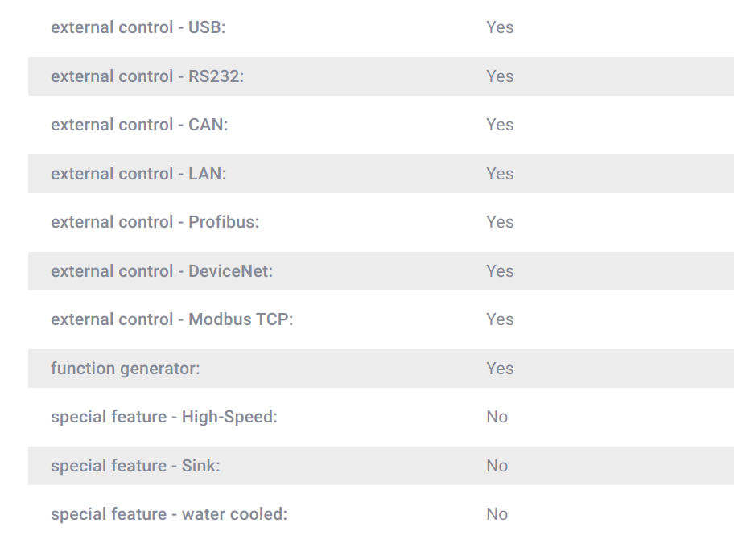The width and height of the screenshot is (734, 560).
Task: Click the 'function generator:' label
Action: click(x=126, y=369)
